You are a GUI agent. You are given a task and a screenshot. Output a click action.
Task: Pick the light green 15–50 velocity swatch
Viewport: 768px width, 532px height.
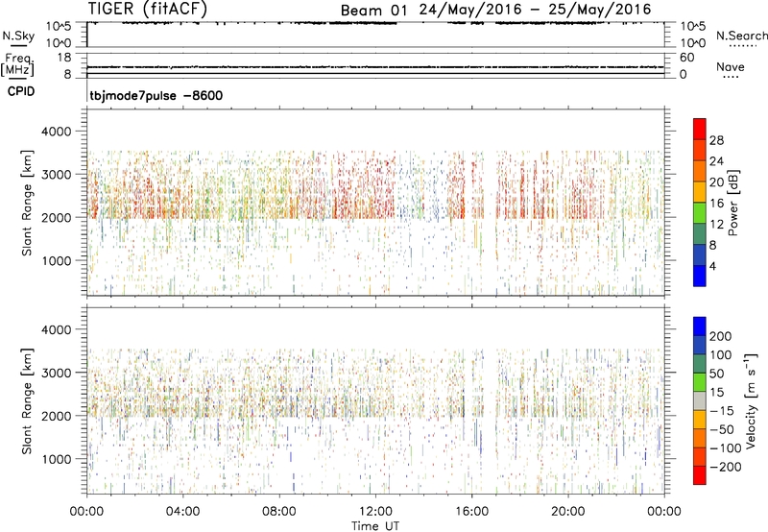(x=700, y=382)
